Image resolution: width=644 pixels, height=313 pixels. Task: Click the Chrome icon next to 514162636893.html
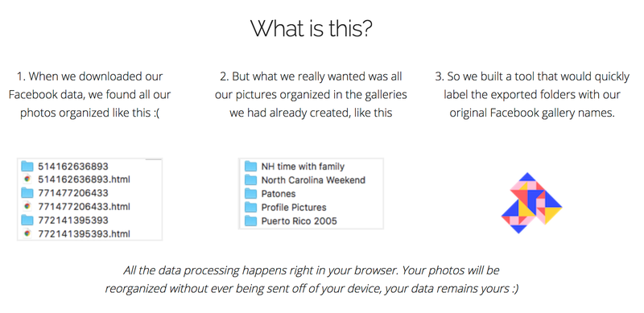pos(27,179)
